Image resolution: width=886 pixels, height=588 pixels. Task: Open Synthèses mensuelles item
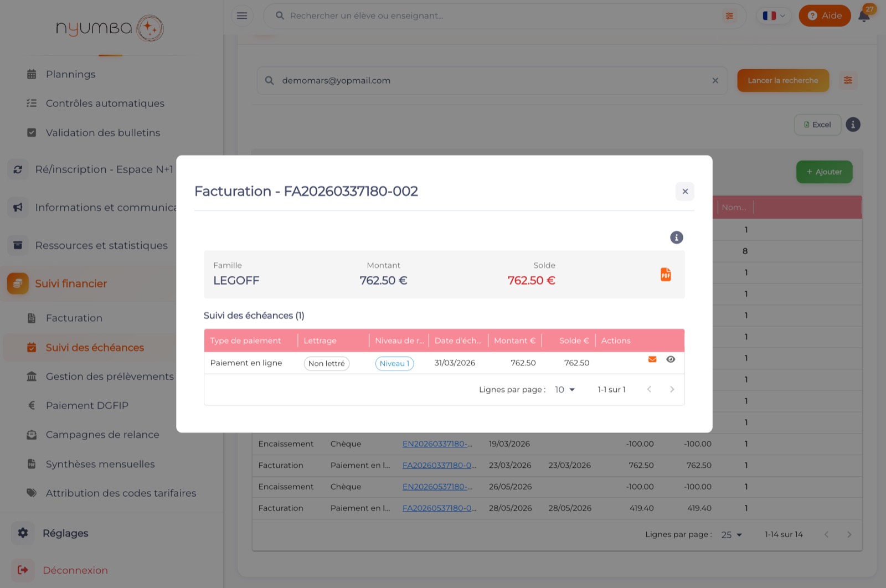tap(100, 465)
